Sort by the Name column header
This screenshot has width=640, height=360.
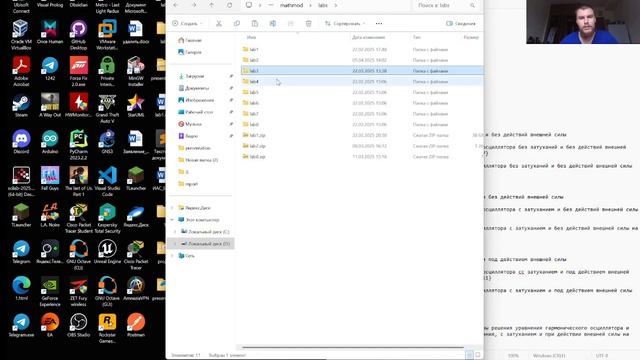(x=251, y=37)
